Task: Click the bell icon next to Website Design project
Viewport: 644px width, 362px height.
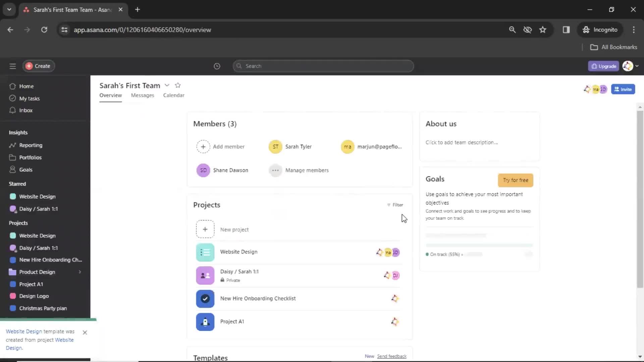Action: [379, 252]
